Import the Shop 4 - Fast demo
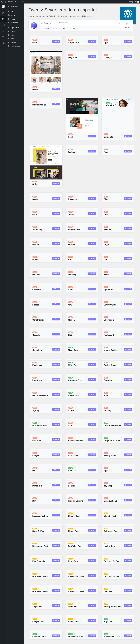This screenshot has height=644, width=140. coord(92,515)
